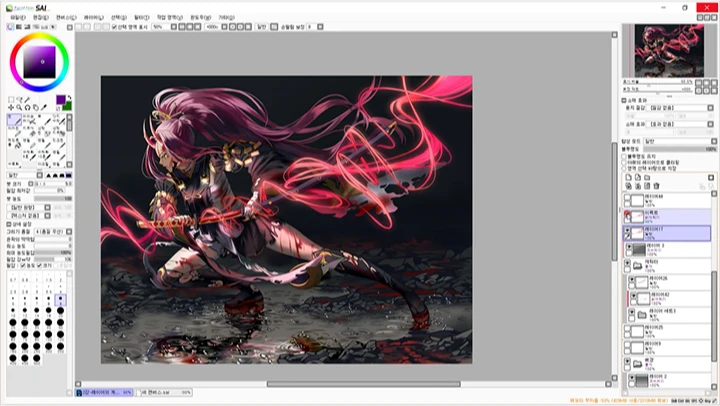Create a new linework layer
The height and width of the screenshot is (406, 720).
[638, 177]
